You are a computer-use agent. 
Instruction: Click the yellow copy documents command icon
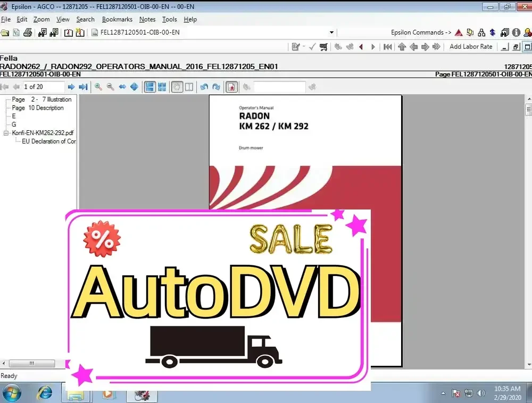(x=470, y=32)
